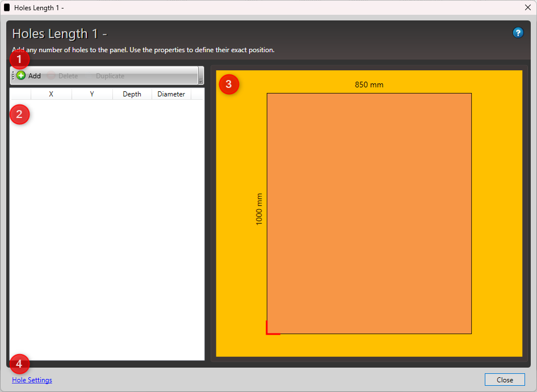Image resolution: width=537 pixels, height=392 pixels.
Task: Click the orange panel preview rectangle
Action: click(369, 213)
